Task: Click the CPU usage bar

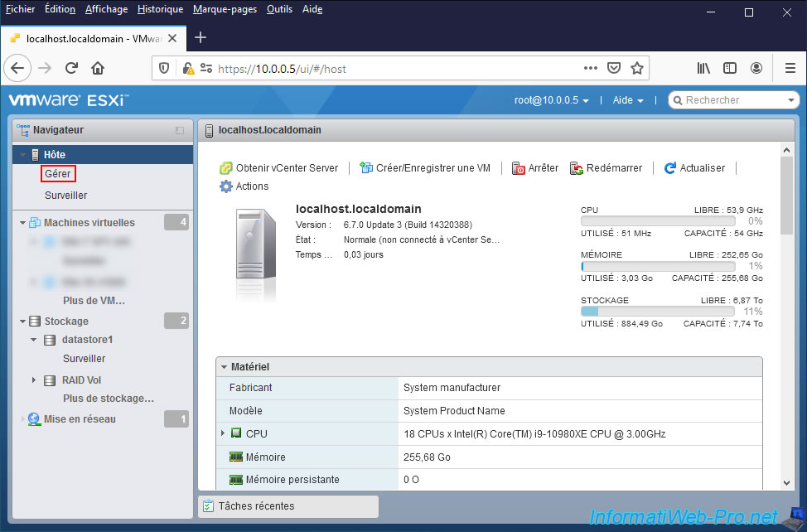Action: [658, 221]
